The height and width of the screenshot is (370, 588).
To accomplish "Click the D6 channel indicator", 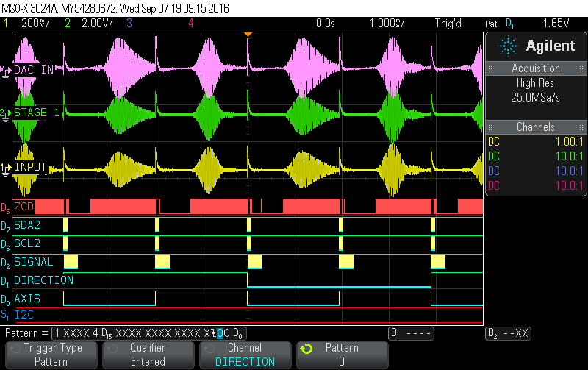I will [x=5, y=245].
